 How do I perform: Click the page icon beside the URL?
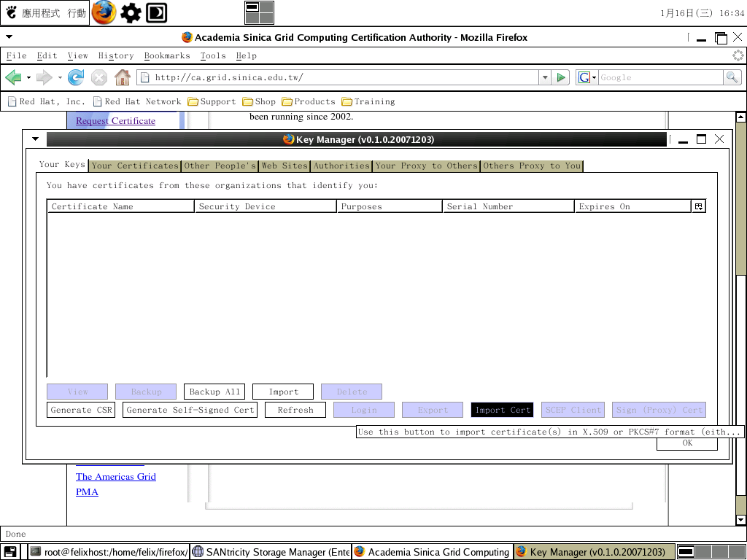coord(145,77)
